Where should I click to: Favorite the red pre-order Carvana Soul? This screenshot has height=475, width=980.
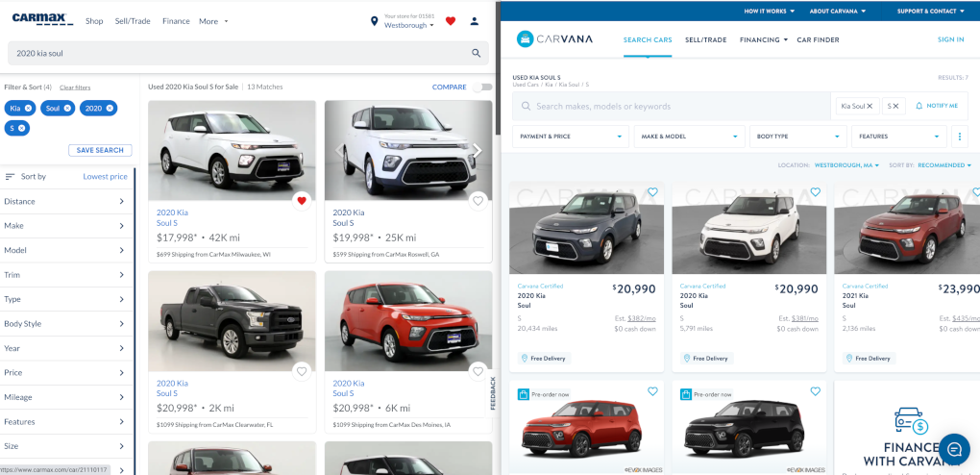[x=652, y=391]
